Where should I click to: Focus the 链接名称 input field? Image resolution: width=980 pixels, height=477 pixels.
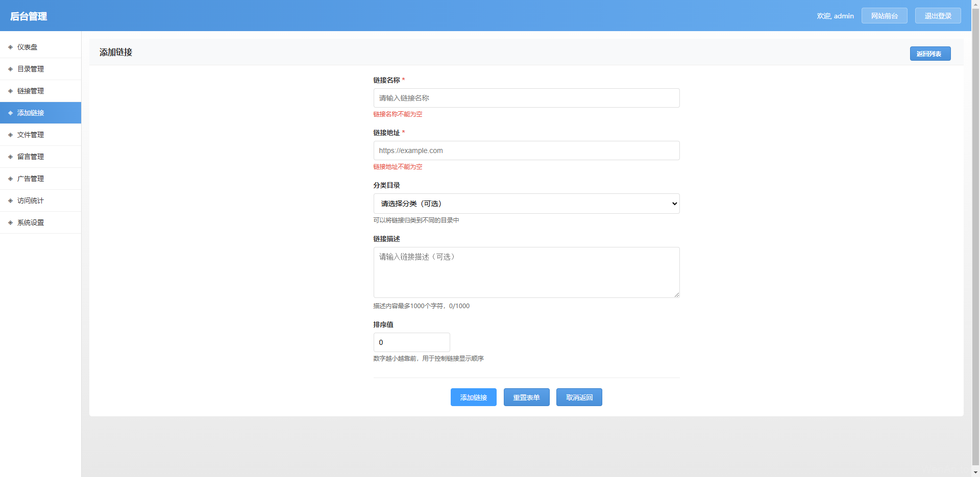[x=526, y=98]
